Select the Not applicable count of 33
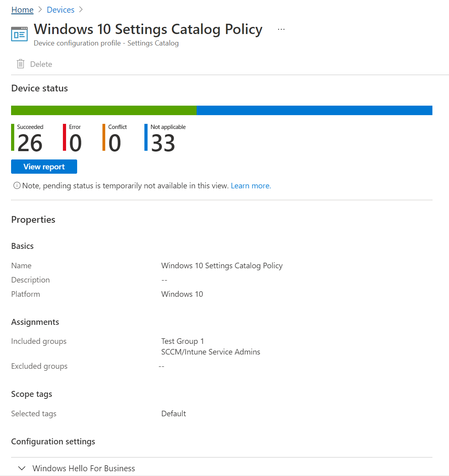The width and height of the screenshot is (449, 476). (x=163, y=143)
